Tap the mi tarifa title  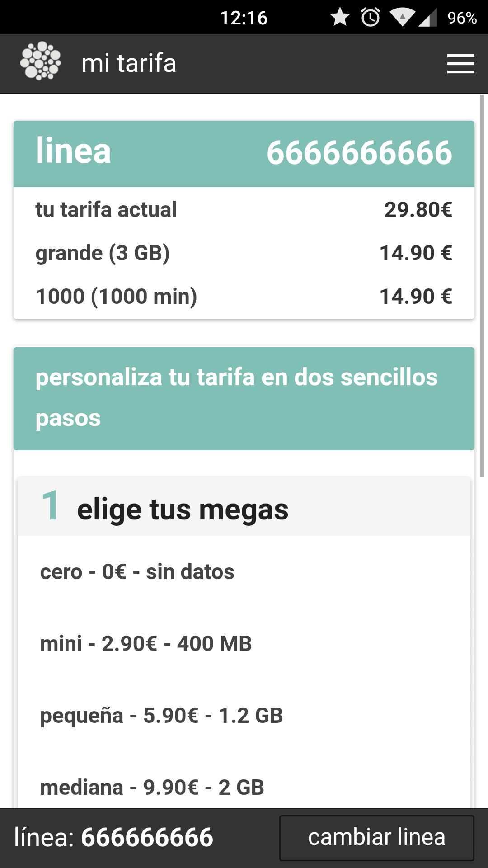tap(129, 63)
